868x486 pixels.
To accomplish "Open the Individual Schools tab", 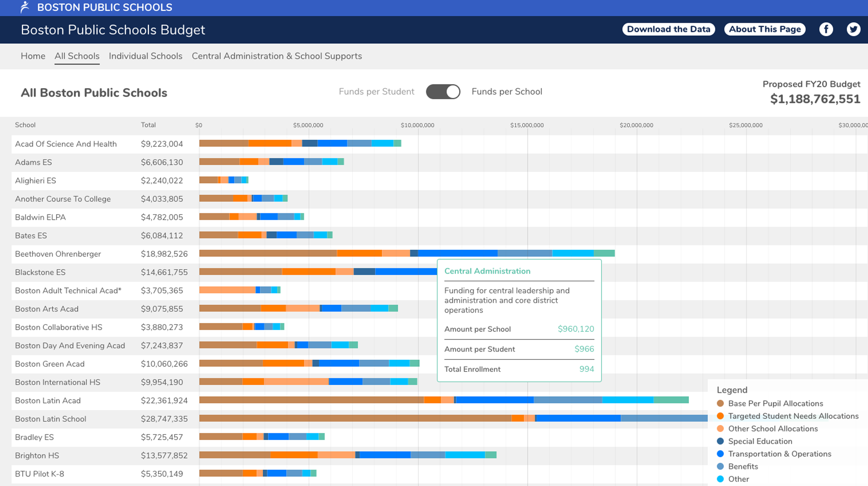I will pyautogui.click(x=146, y=56).
